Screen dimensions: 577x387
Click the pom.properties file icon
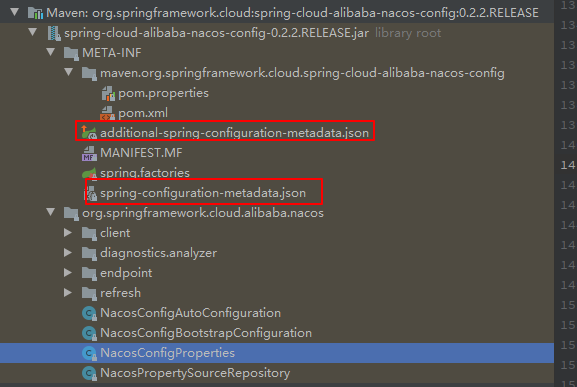[x=108, y=93]
